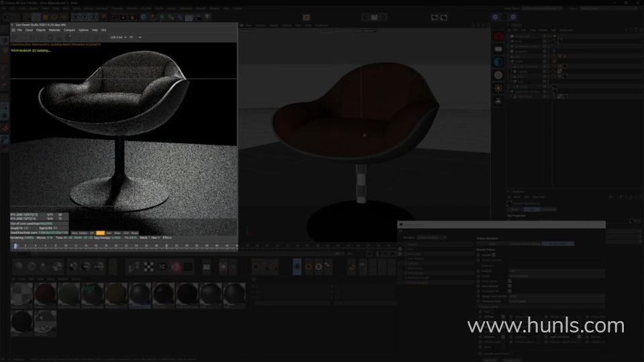The width and height of the screenshot is (644, 362).
Task: Toggle the Save Beauty checkbox
Action: 510,286
